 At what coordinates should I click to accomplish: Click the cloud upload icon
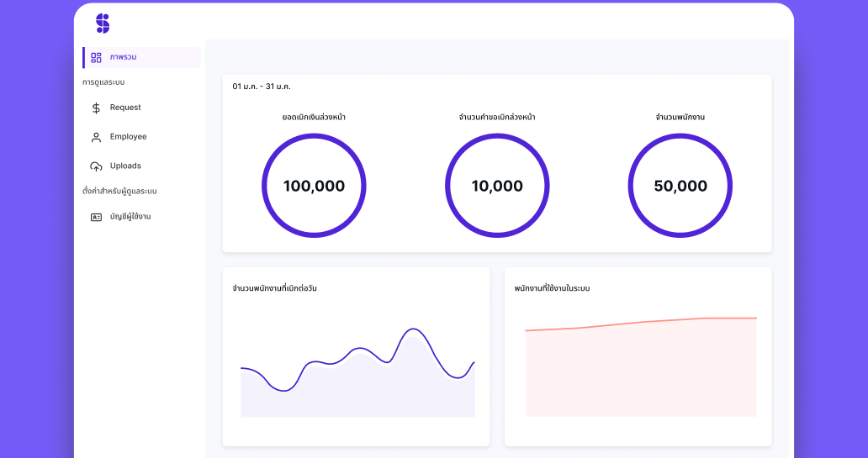pos(96,166)
